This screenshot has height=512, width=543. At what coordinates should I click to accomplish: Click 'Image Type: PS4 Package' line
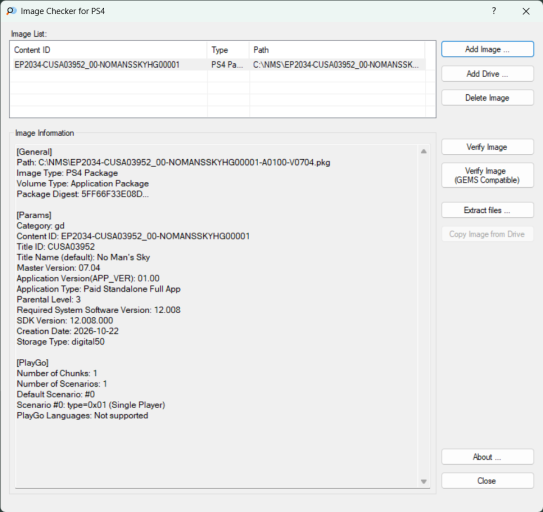pyautogui.click(x=67, y=173)
